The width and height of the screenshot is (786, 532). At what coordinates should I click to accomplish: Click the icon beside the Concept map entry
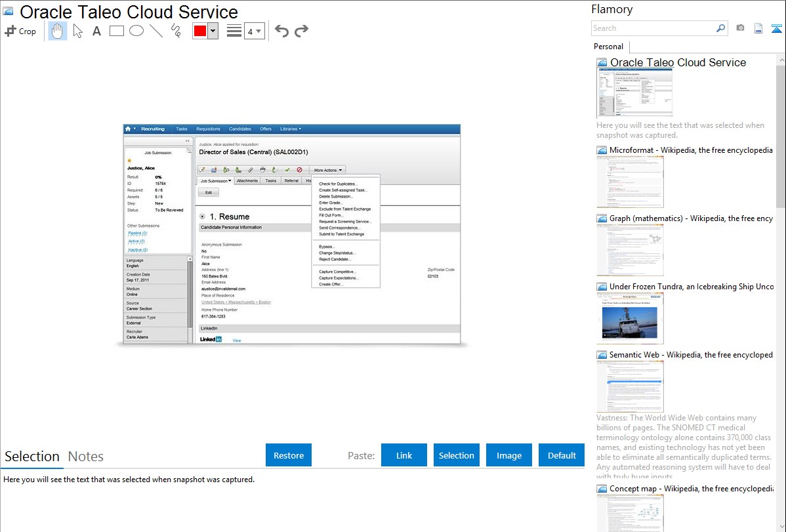tap(602, 488)
